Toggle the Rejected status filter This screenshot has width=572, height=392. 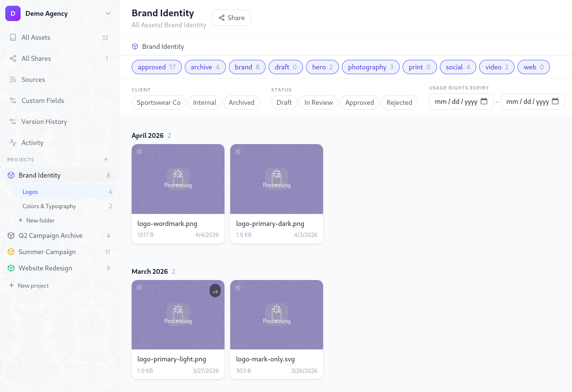(400, 102)
